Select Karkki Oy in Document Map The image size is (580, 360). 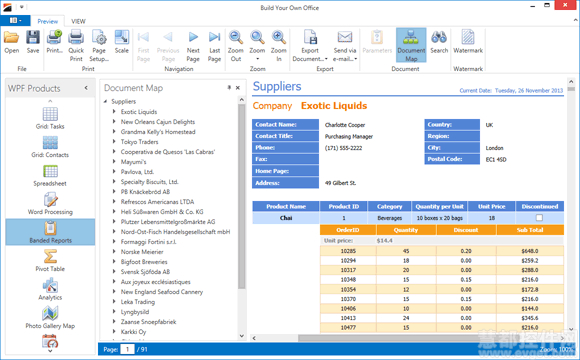pyautogui.click(x=133, y=332)
